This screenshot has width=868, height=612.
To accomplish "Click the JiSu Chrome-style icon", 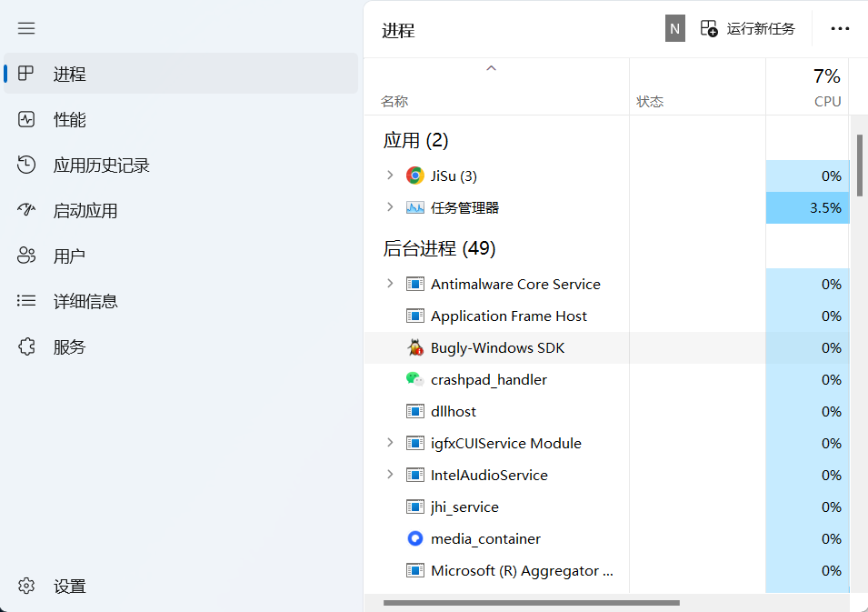I will [x=414, y=176].
